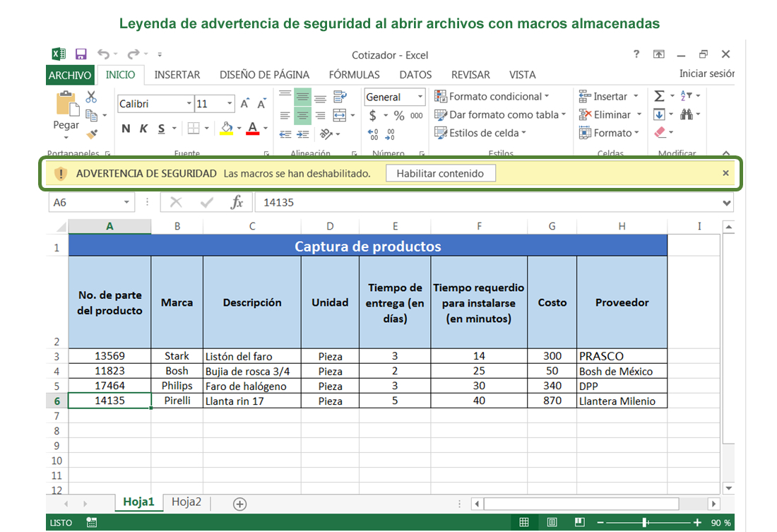
Task: Click the Formato cells button
Action: point(610,133)
